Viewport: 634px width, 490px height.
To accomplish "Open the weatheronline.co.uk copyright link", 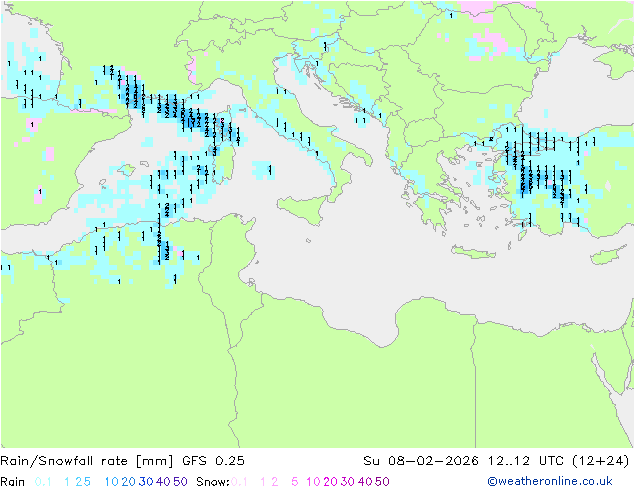I will 549,481.
